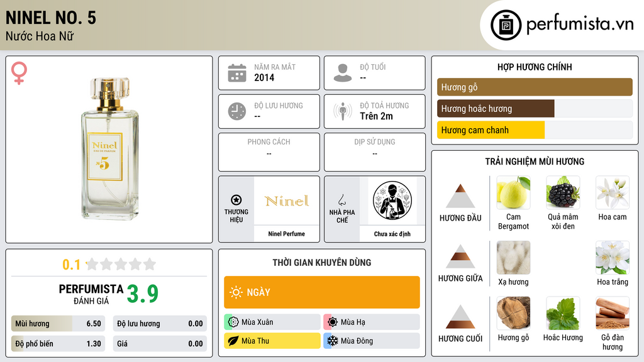Select the Mùa Đông season tag
The image size is (644, 362).
coord(372,341)
